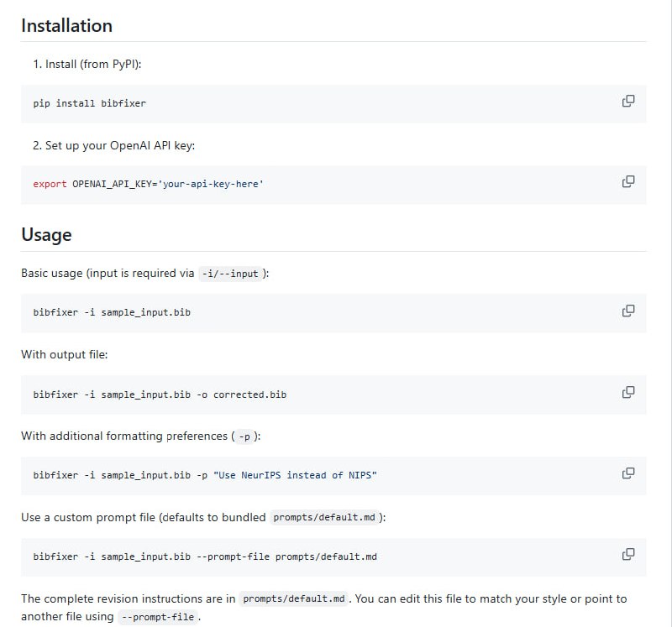
Task: Copy the NeurIPS formatting preference command
Action: coord(627,473)
